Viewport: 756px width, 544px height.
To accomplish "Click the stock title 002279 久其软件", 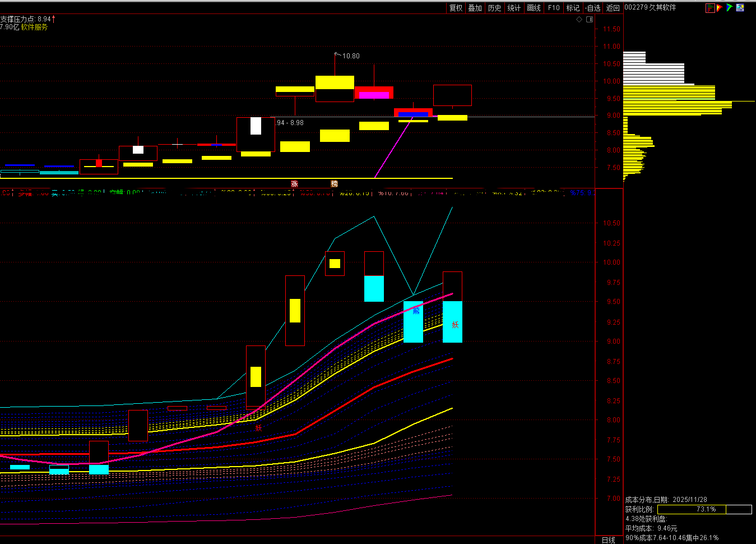I will (651, 7).
